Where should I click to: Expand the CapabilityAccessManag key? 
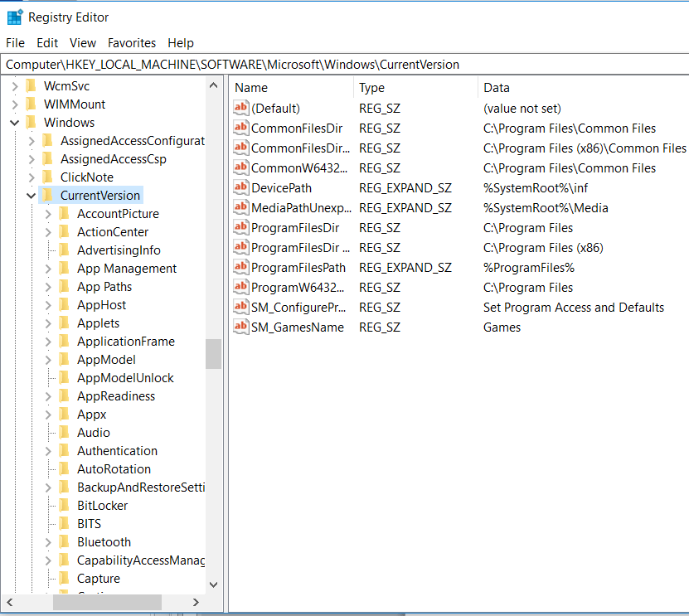[48, 560]
